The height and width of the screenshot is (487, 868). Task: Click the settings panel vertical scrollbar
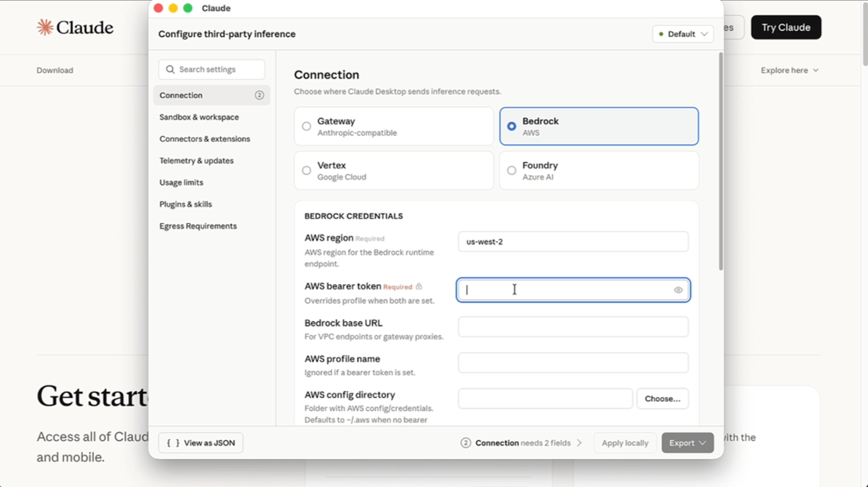pos(720,161)
